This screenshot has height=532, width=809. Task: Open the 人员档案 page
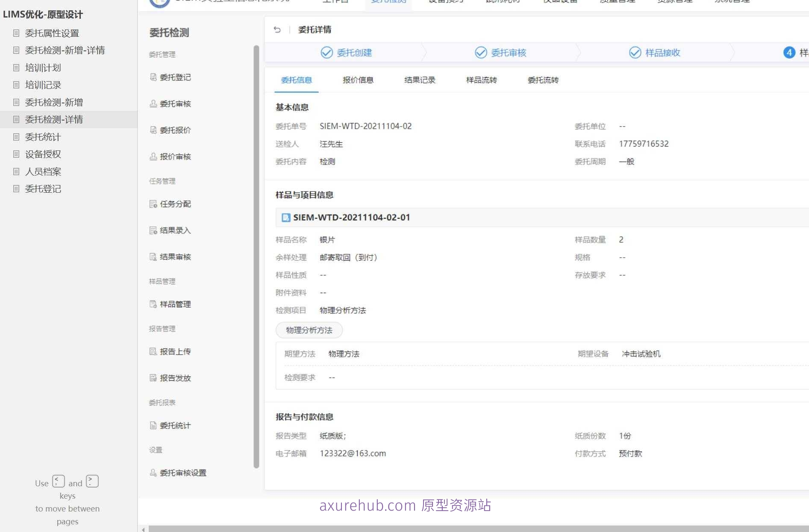43,171
